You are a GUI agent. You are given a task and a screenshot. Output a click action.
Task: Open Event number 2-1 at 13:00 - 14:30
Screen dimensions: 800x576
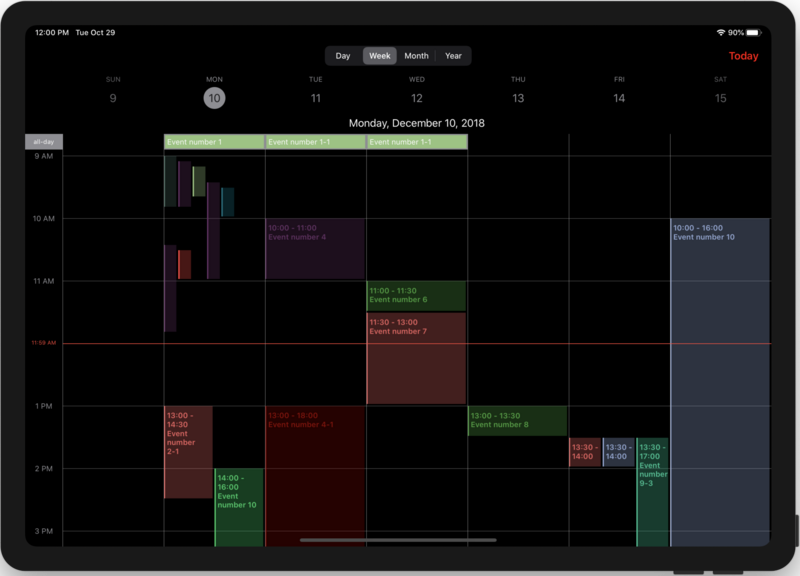(188, 452)
